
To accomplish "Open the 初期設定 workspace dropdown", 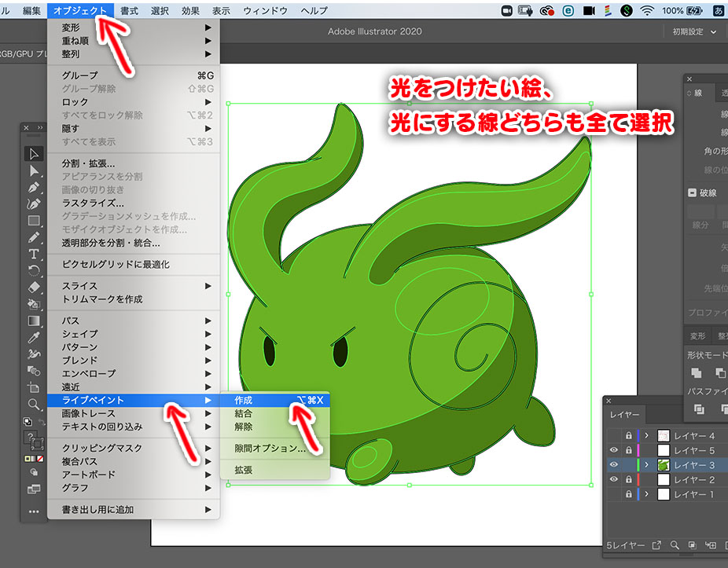I will point(695,32).
